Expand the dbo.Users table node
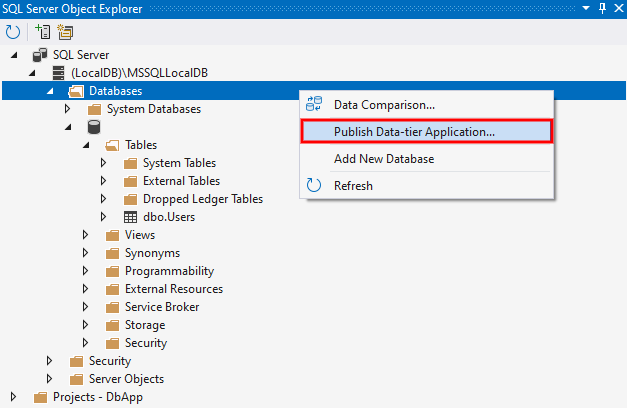627x408 pixels. point(103,217)
